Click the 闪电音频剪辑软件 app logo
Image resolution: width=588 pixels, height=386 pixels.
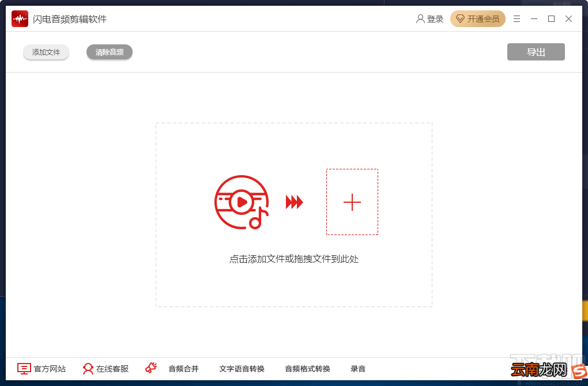(x=20, y=19)
